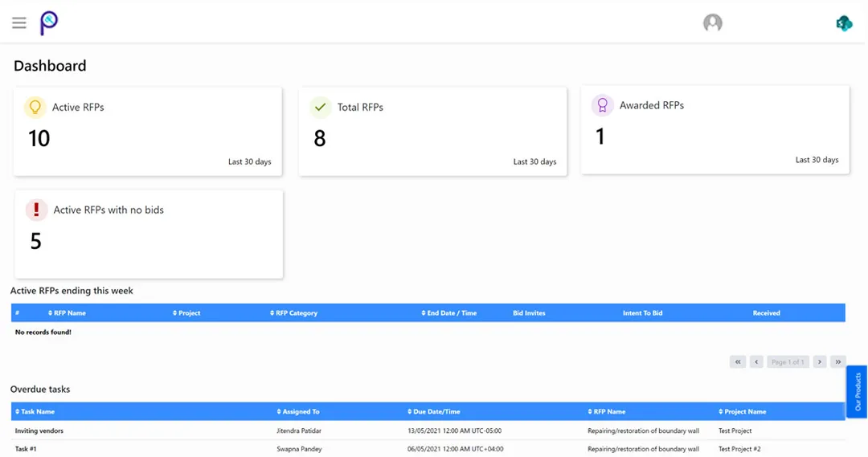The height and width of the screenshot is (457, 868).
Task: Open the Active RFPs with no bids card
Action: (149, 234)
